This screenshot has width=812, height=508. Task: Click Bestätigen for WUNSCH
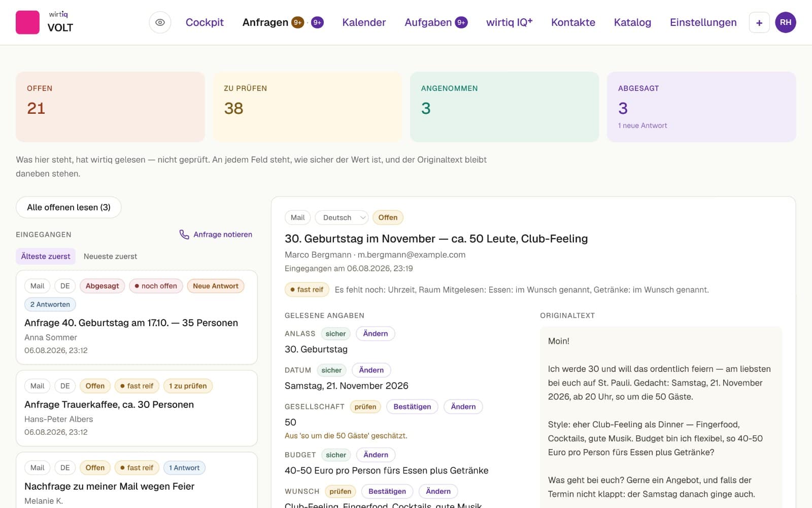tap(387, 491)
